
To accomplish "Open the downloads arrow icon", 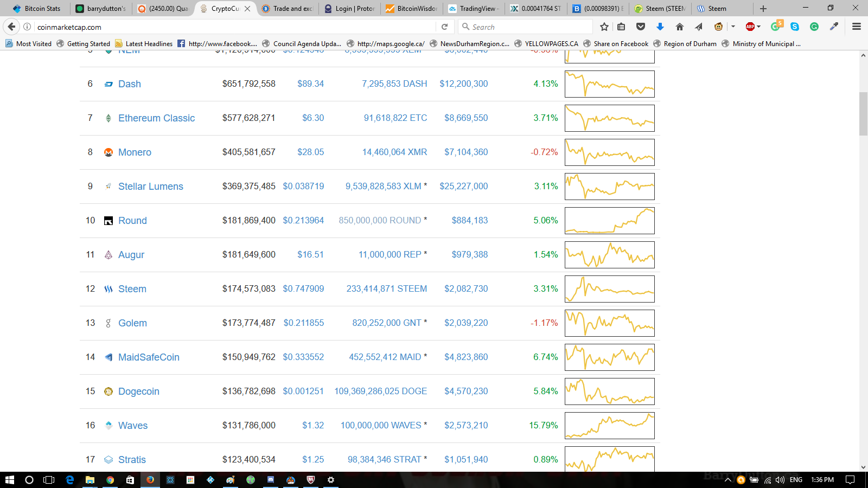I will 660,27.
